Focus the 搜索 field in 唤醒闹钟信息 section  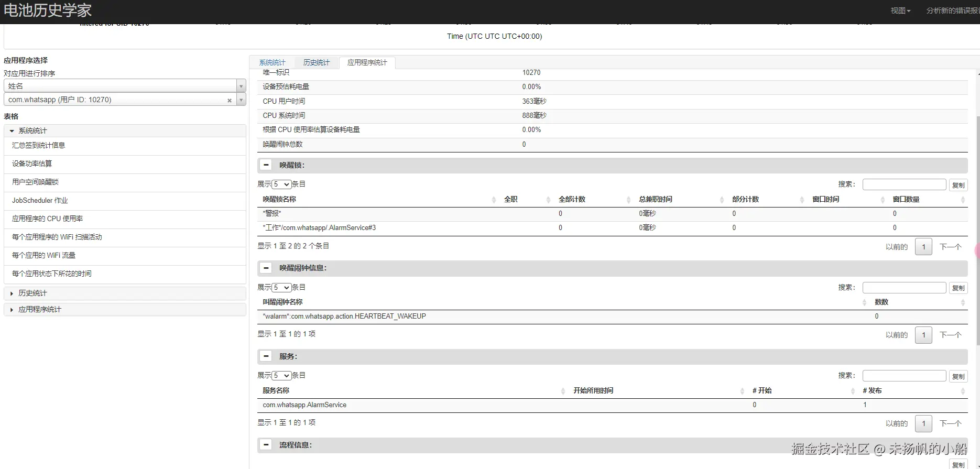[904, 288]
